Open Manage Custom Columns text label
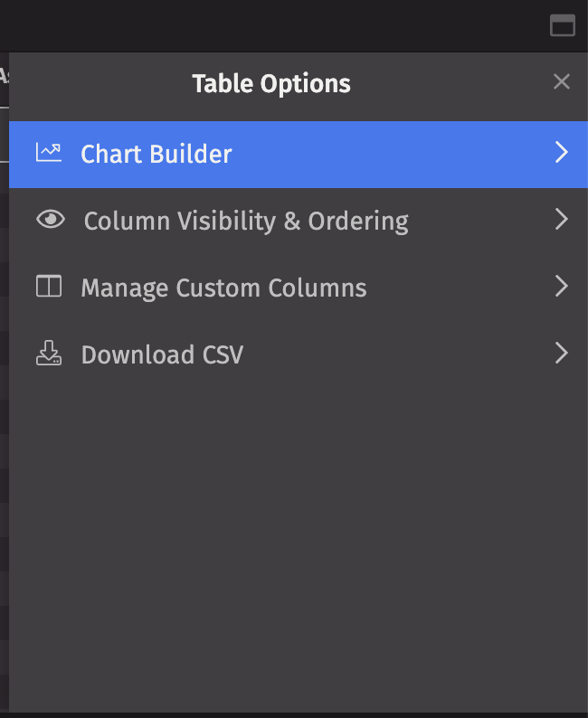 coord(223,288)
